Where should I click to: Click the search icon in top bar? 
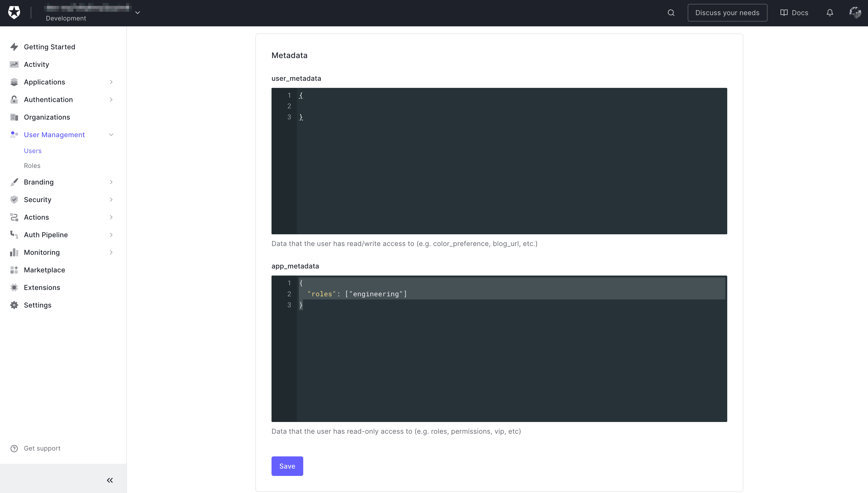[671, 12]
